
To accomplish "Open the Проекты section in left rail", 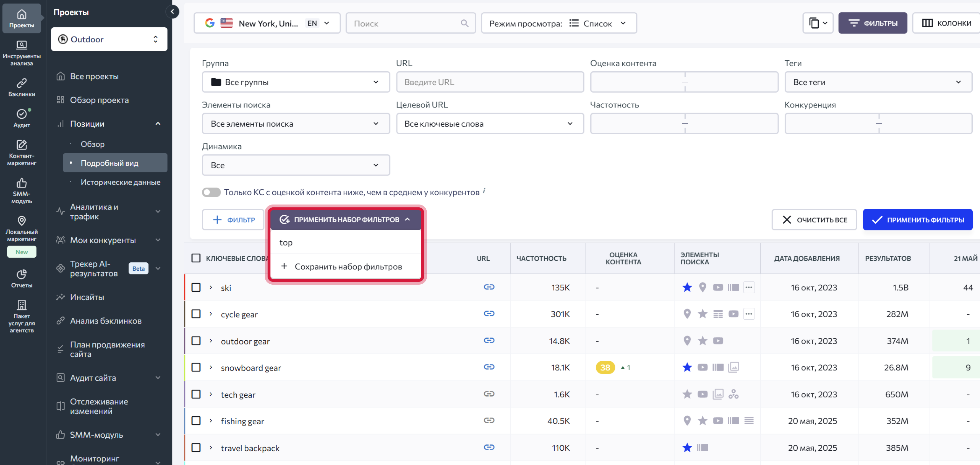I will click(x=22, y=18).
